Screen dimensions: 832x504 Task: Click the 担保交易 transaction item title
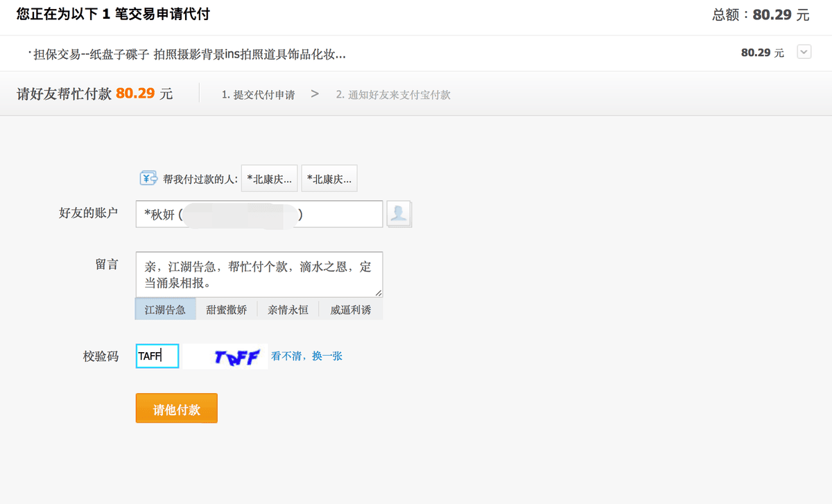tap(189, 53)
